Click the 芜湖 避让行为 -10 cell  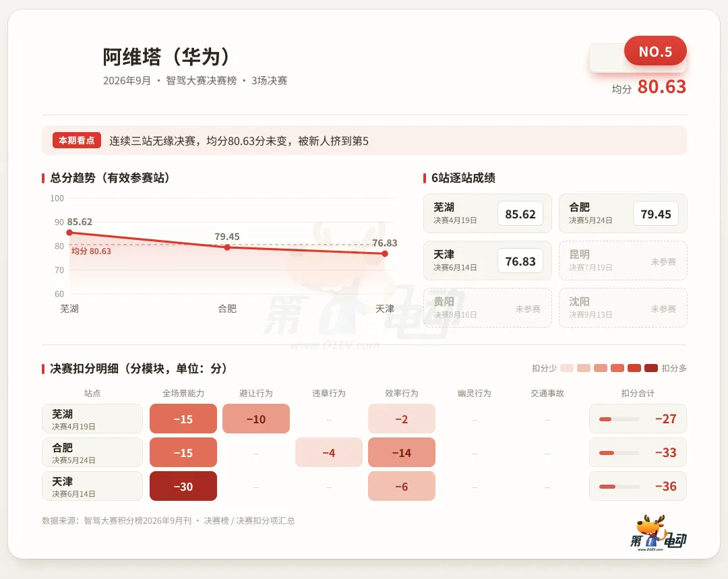[256, 419]
